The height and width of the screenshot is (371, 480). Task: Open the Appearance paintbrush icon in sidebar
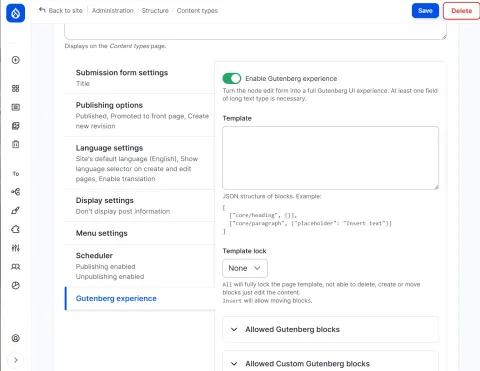(16, 210)
